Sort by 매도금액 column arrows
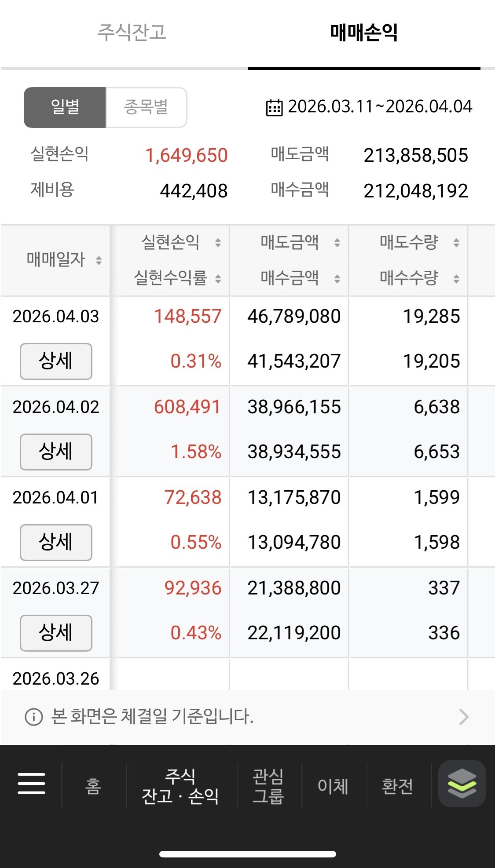Screen dimensions: 495x868 (x=337, y=242)
